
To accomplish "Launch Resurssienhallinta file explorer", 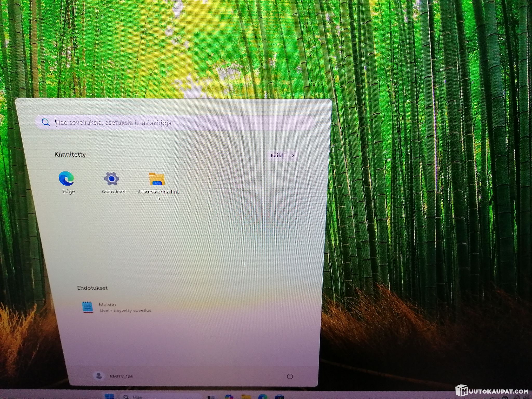I will coord(157,179).
